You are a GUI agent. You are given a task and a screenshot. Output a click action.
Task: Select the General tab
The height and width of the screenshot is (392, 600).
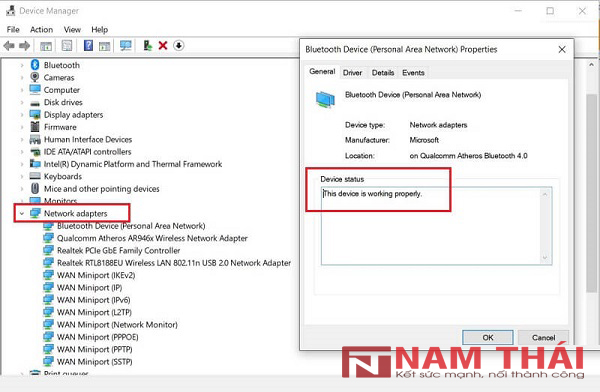(x=322, y=72)
